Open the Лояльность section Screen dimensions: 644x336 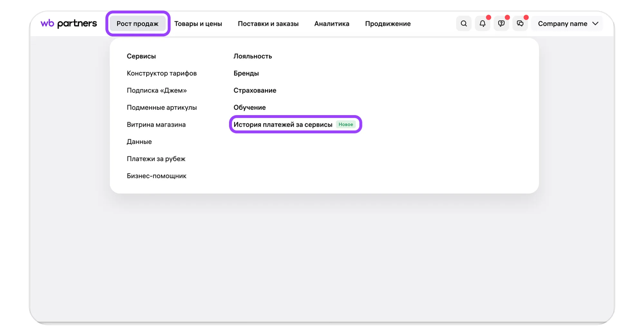(x=253, y=56)
